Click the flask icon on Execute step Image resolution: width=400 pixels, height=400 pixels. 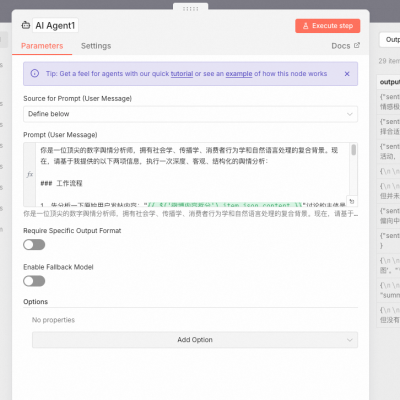click(x=305, y=26)
